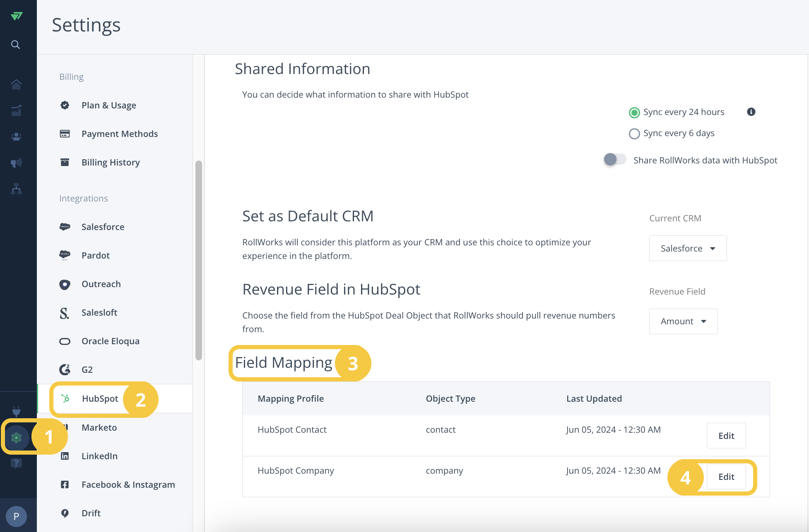
Task: Open the user profile avatar P
Action: click(x=16, y=516)
